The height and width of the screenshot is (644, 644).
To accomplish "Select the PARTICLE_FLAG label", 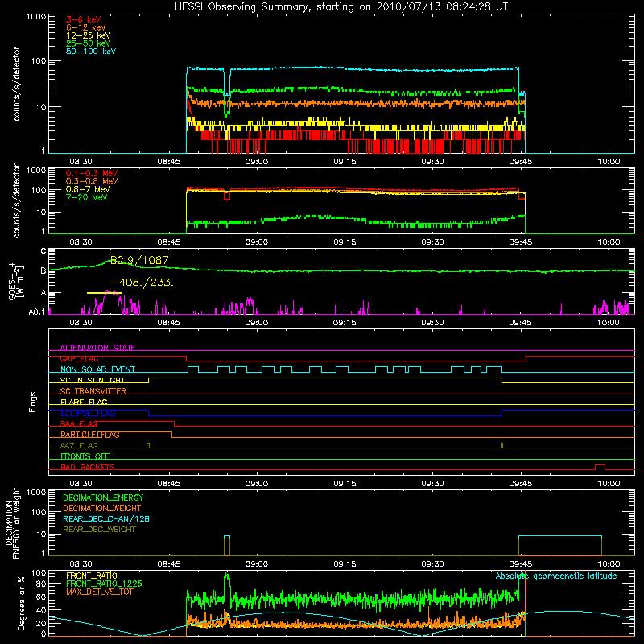I will tap(90, 435).
